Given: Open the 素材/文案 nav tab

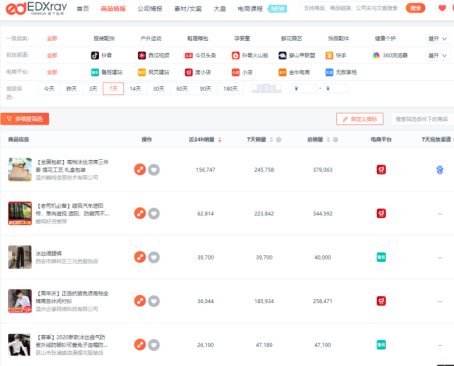Looking at the screenshot, I should point(188,9).
